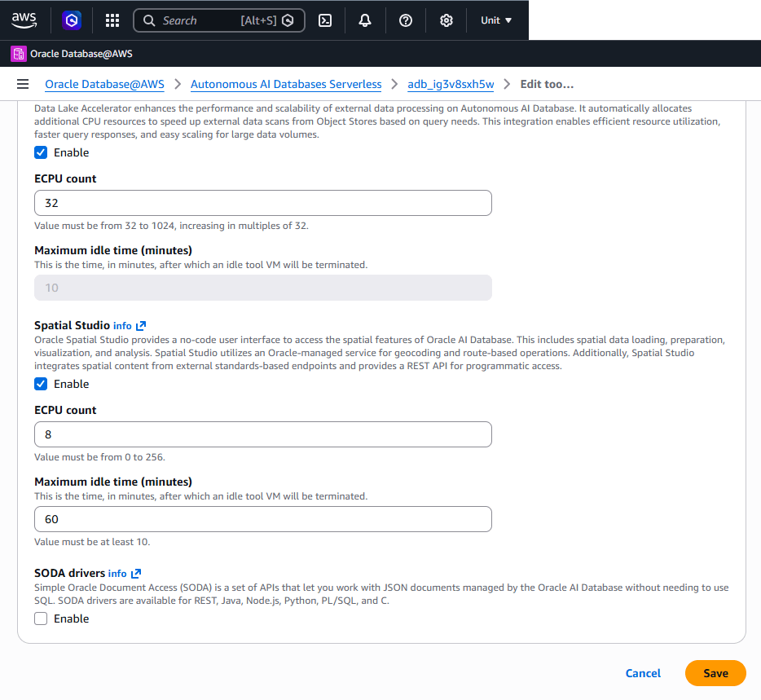Open SODA drivers info external link icon

click(x=136, y=574)
